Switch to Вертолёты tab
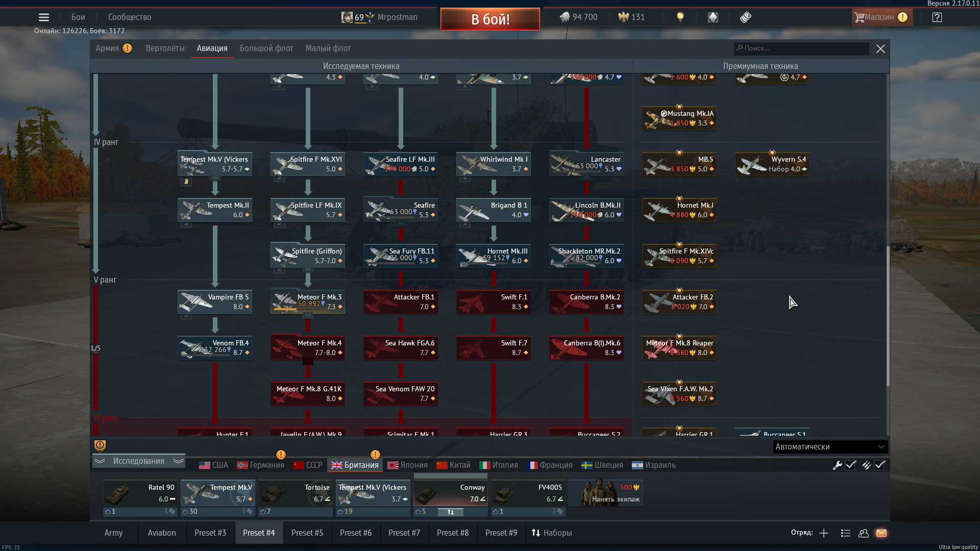This screenshot has height=551, width=980. pos(165,48)
